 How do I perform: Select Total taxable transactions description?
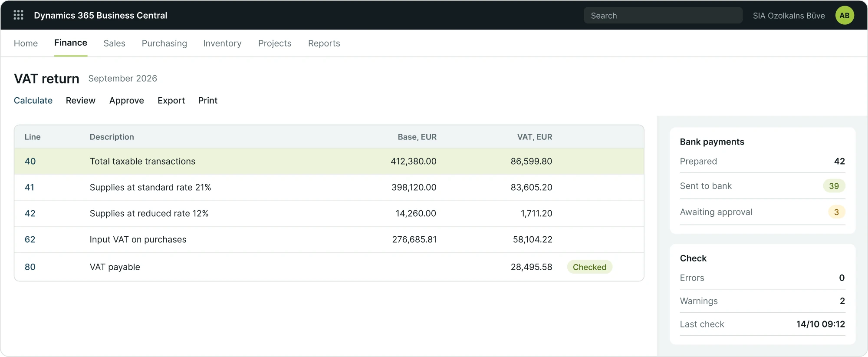tap(142, 161)
